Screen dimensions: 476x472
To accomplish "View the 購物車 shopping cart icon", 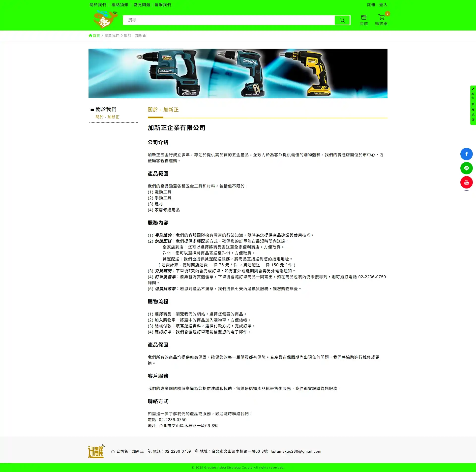I will pyautogui.click(x=381, y=17).
